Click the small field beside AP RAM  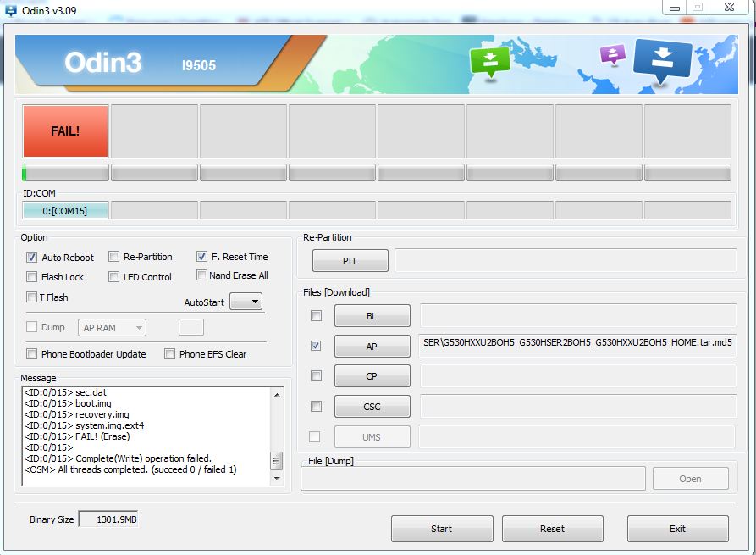pos(191,327)
